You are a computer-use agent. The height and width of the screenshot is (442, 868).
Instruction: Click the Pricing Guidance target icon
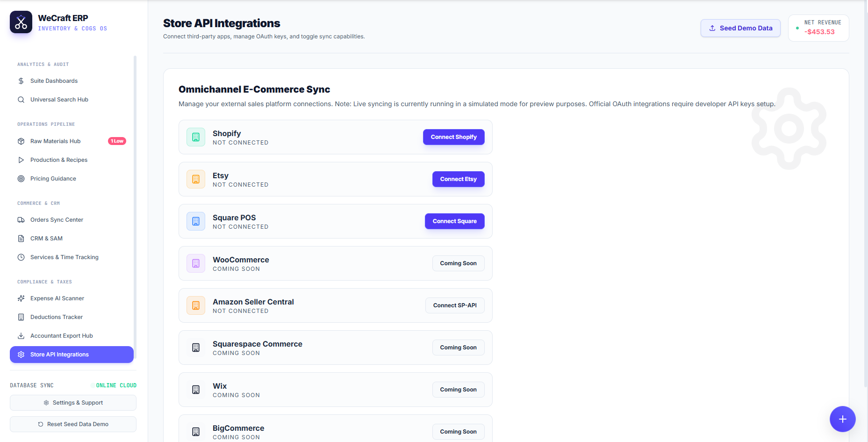[x=21, y=179]
